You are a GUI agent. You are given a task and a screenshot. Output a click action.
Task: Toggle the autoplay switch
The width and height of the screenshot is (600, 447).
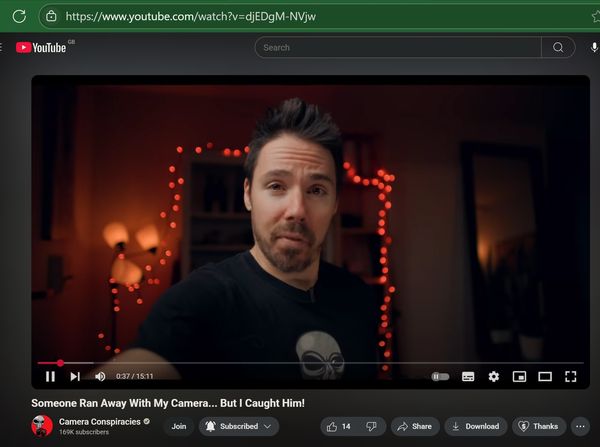[440, 376]
